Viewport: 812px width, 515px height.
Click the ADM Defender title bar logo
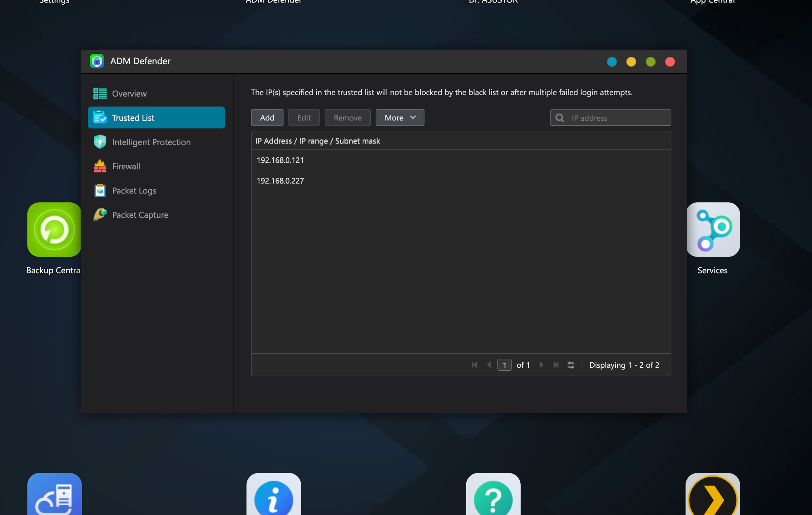point(97,61)
